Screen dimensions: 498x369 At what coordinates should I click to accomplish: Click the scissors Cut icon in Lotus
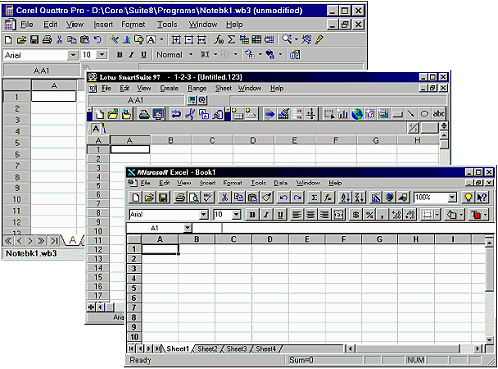tap(190, 114)
